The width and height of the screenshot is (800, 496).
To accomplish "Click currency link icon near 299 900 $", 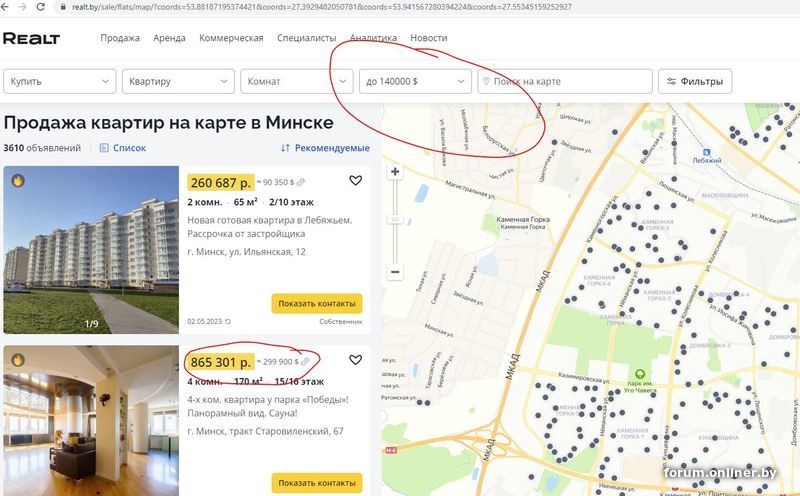I will [305, 362].
